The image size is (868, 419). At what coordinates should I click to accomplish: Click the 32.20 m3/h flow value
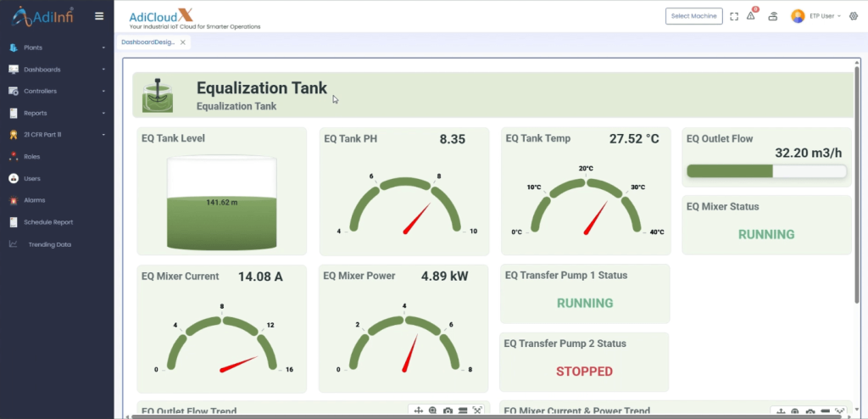click(x=810, y=153)
